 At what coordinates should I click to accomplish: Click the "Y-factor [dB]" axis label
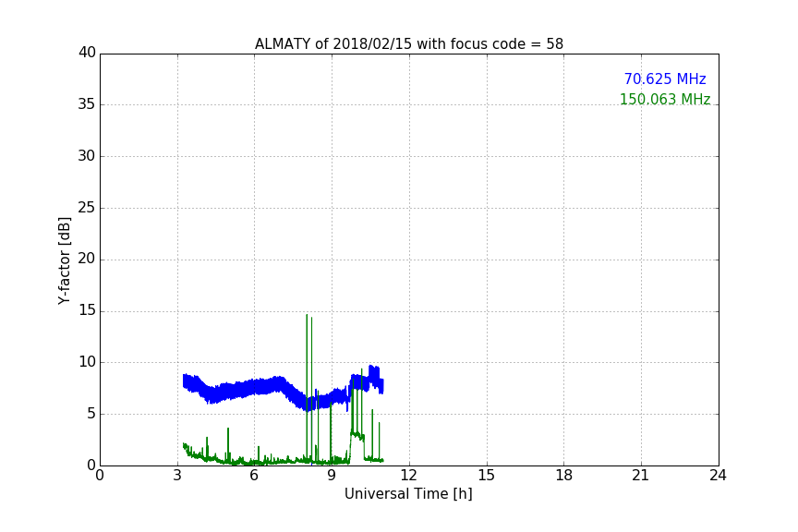pyautogui.click(x=64, y=260)
